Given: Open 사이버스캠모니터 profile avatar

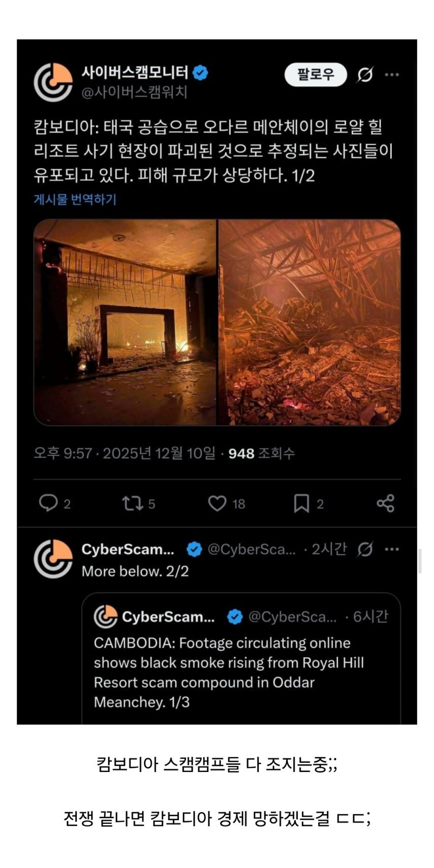Looking at the screenshot, I should [53, 82].
